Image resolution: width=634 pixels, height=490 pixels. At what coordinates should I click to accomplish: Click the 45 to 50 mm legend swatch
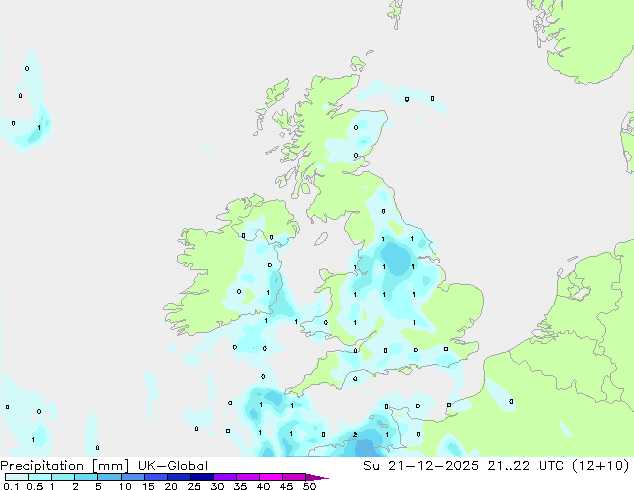(294, 477)
